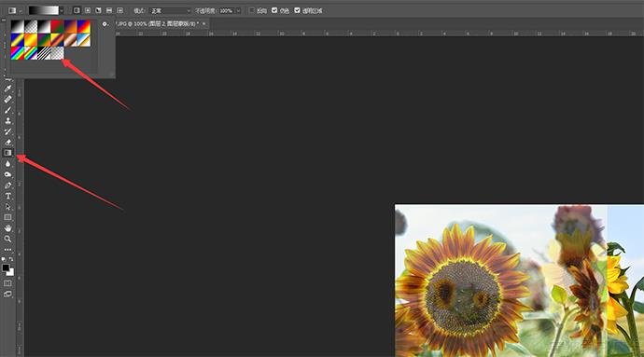This screenshot has width=644, height=357.
Task: Pick the violet-to-orange gradient swatch
Action: point(71,27)
